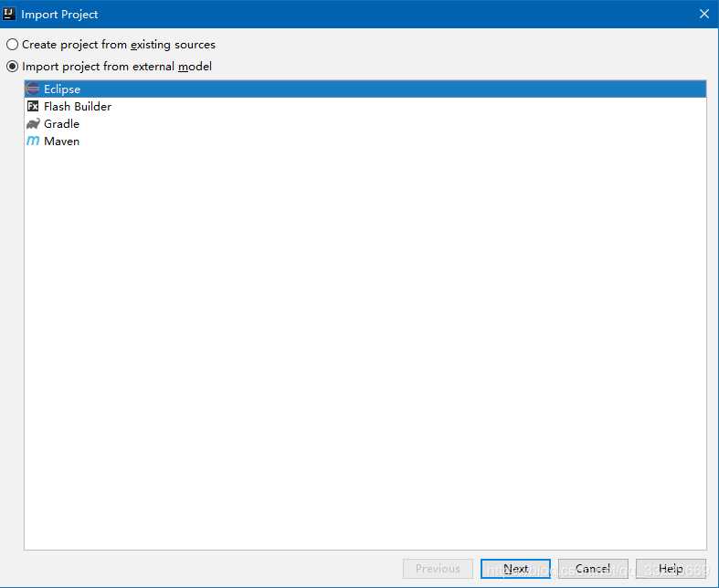
Task: Cancel the Import Project dialog
Action: [593, 569]
